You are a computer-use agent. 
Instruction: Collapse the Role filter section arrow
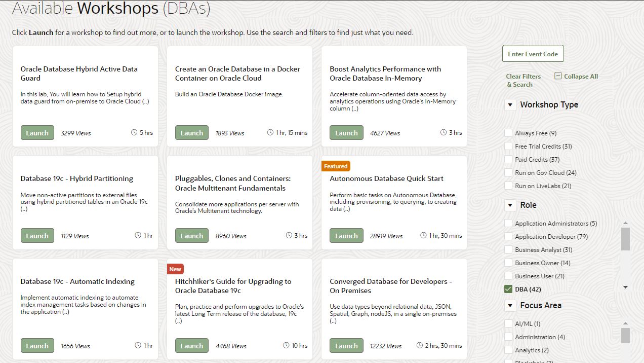pyautogui.click(x=510, y=205)
